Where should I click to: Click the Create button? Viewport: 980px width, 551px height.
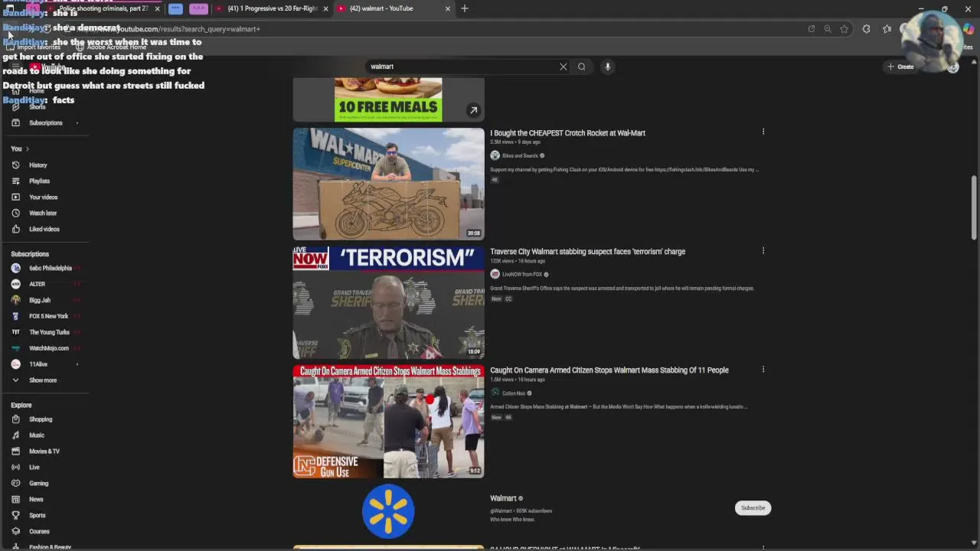click(900, 67)
